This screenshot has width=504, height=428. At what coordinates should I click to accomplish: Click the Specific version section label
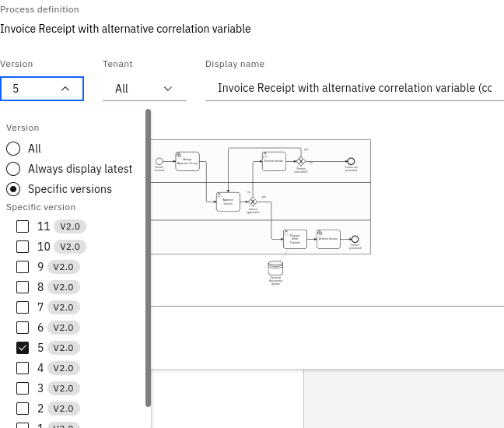[40, 207]
